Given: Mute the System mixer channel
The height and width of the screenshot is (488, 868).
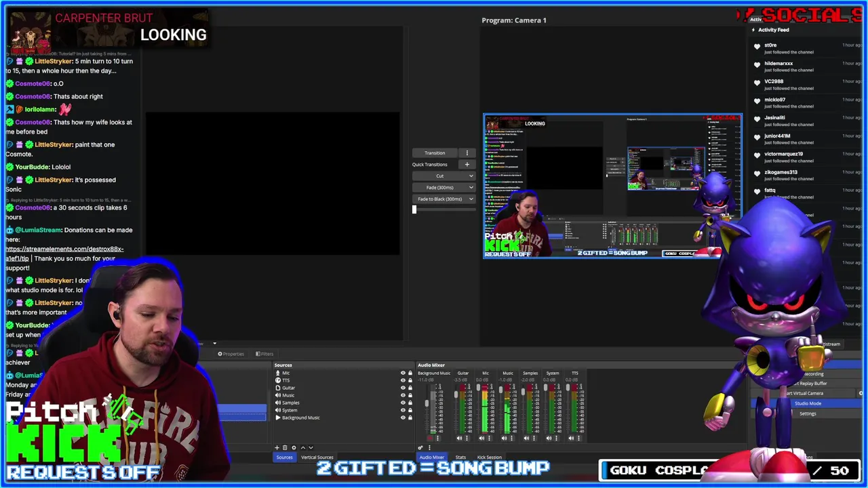Looking at the screenshot, I should (x=549, y=439).
